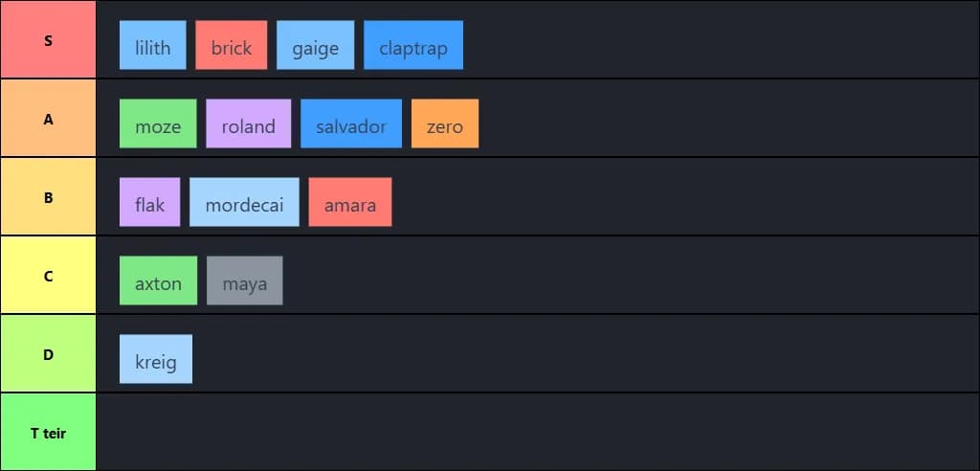Image resolution: width=980 pixels, height=471 pixels.
Task: Click the S tier label
Action: point(48,40)
